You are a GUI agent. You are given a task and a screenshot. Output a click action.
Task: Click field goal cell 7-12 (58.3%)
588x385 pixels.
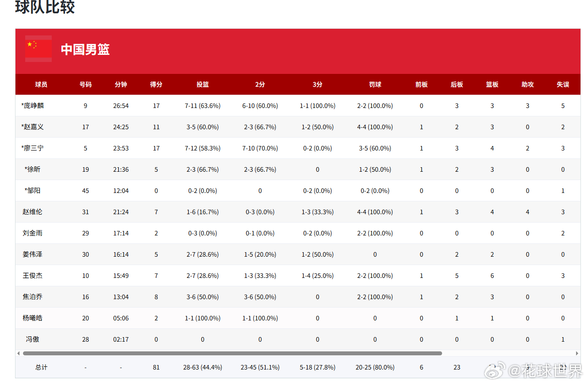click(x=202, y=148)
